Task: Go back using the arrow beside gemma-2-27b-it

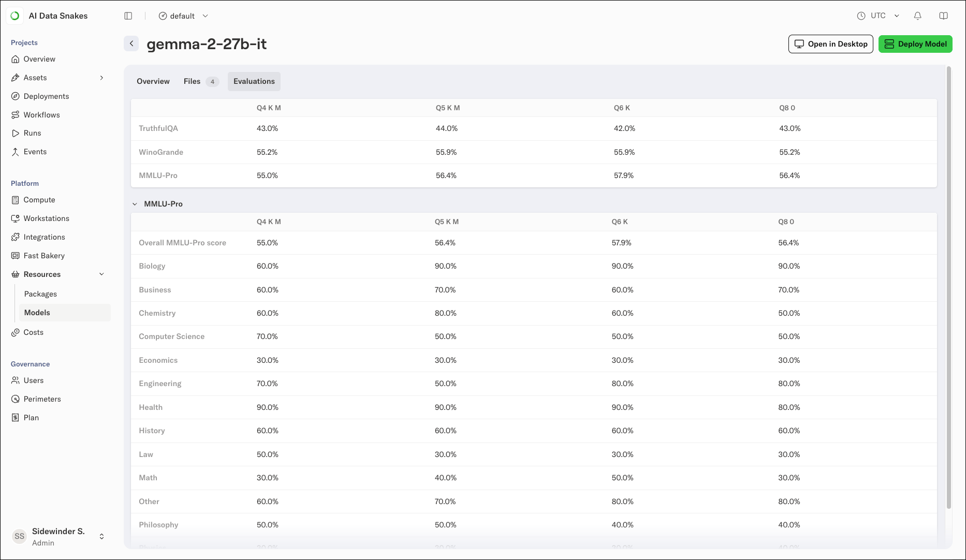Action: coord(131,44)
